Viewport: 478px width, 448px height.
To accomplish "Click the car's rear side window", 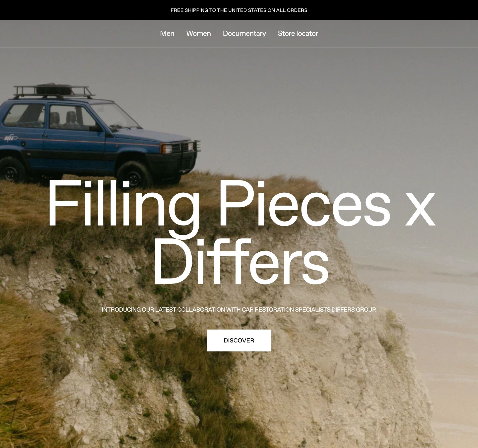I will tap(24, 116).
